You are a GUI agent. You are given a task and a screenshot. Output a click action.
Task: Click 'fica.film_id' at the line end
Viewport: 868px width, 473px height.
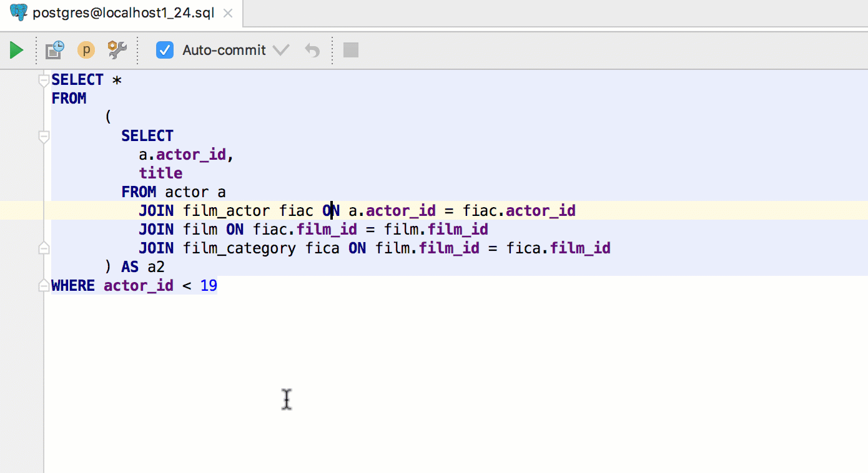pos(558,248)
